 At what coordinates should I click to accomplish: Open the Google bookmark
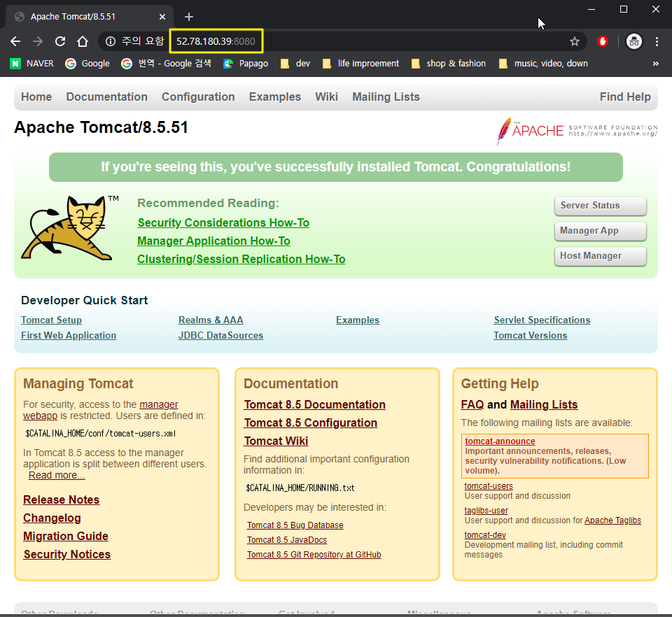click(87, 64)
